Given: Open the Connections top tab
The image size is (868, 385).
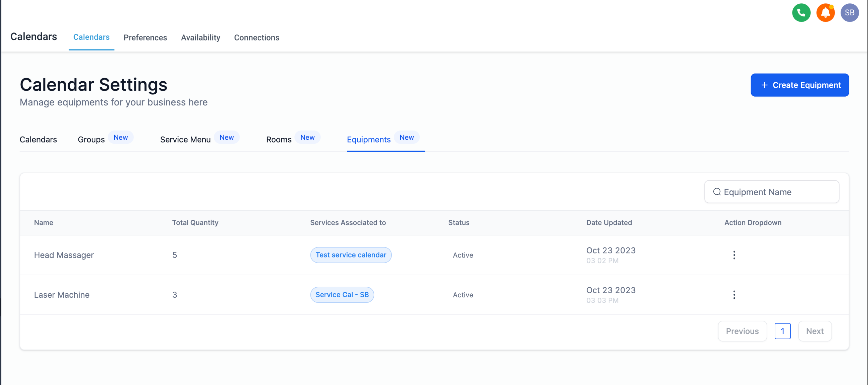Looking at the screenshot, I should click(x=256, y=37).
